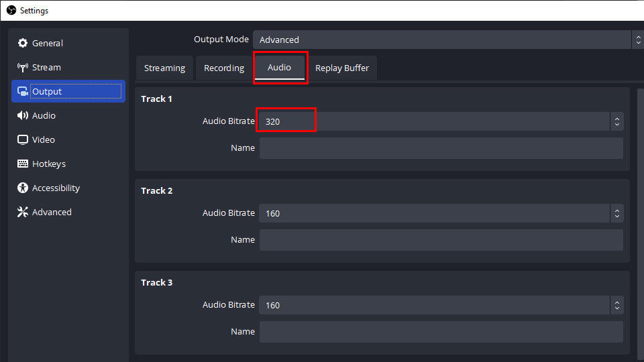Image resolution: width=644 pixels, height=362 pixels.
Task: Click the Track 2 heading
Action: click(x=156, y=191)
